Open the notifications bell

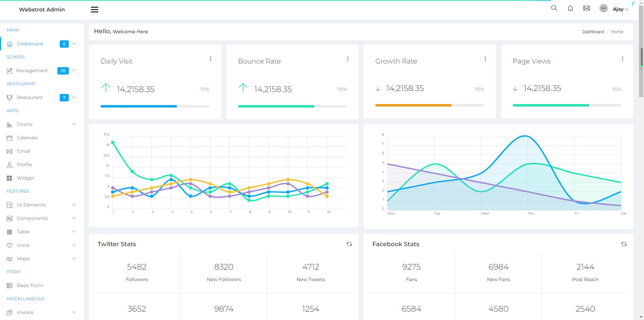[x=570, y=8]
